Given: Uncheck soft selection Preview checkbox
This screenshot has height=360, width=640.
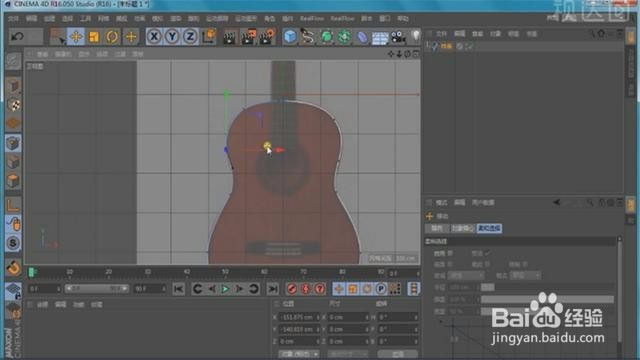Looking at the screenshot, I should click(x=487, y=253).
